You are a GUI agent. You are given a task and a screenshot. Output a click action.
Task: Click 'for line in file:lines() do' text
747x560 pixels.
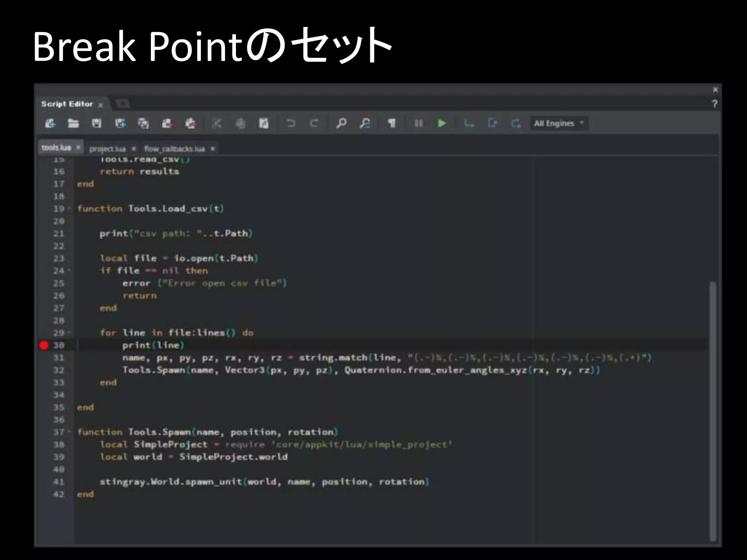(177, 332)
